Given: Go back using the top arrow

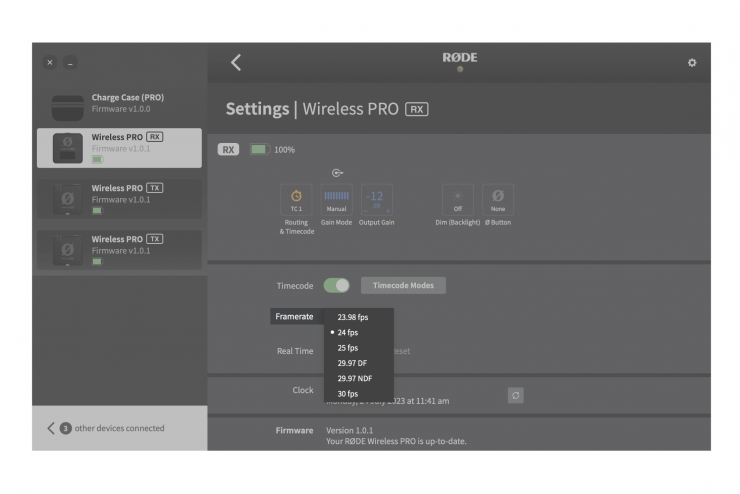Looking at the screenshot, I should [x=236, y=63].
